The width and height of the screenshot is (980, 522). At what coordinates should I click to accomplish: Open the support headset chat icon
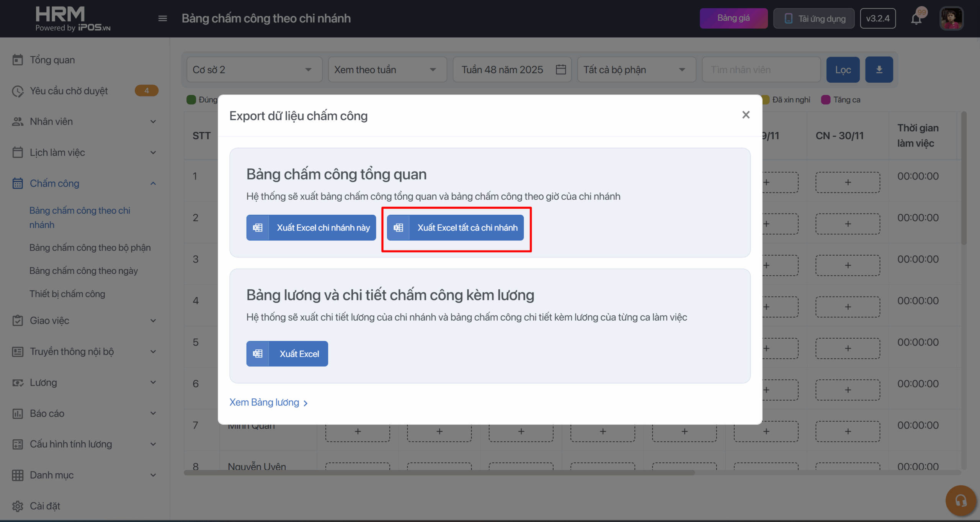tap(960, 500)
